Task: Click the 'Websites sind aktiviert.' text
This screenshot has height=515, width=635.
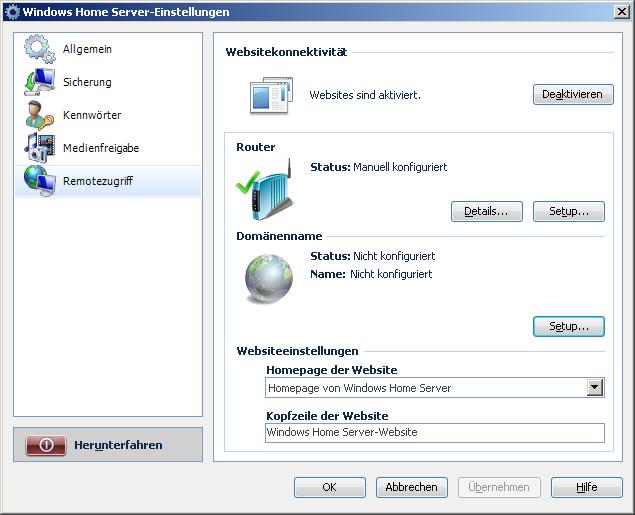Action: coord(365,95)
